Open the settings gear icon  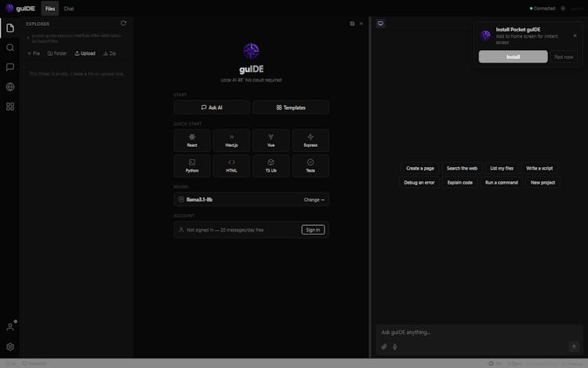click(10, 347)
